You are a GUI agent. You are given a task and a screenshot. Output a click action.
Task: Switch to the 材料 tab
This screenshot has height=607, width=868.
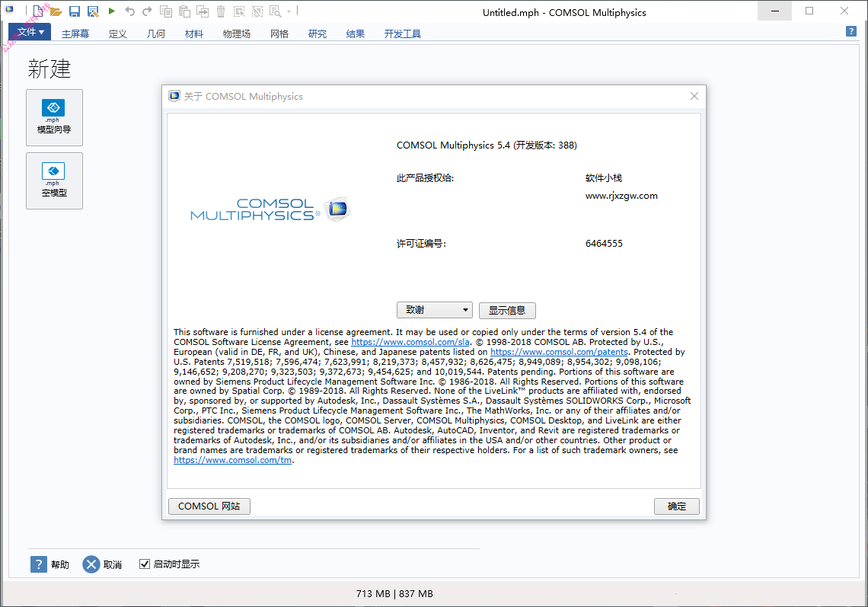point(193,34)
